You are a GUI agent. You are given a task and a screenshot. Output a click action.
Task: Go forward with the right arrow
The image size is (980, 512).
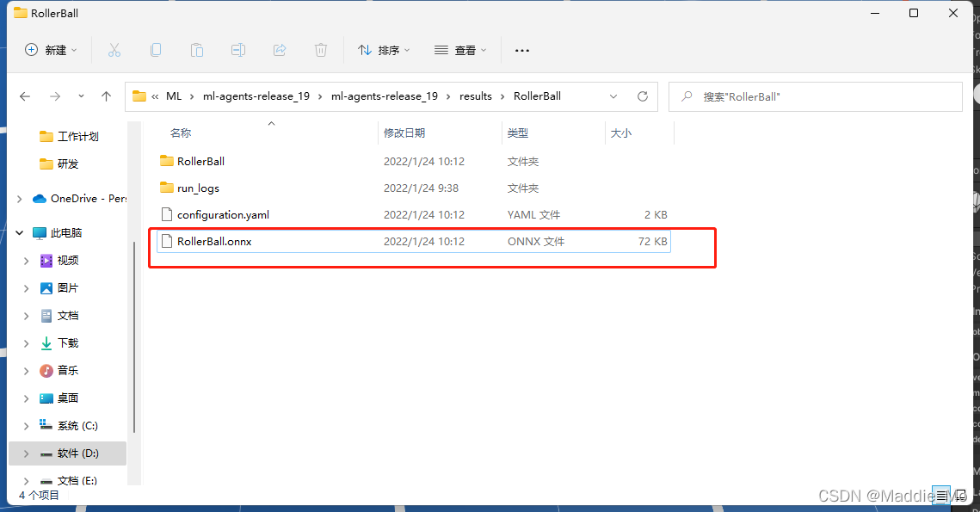(55, 96)
